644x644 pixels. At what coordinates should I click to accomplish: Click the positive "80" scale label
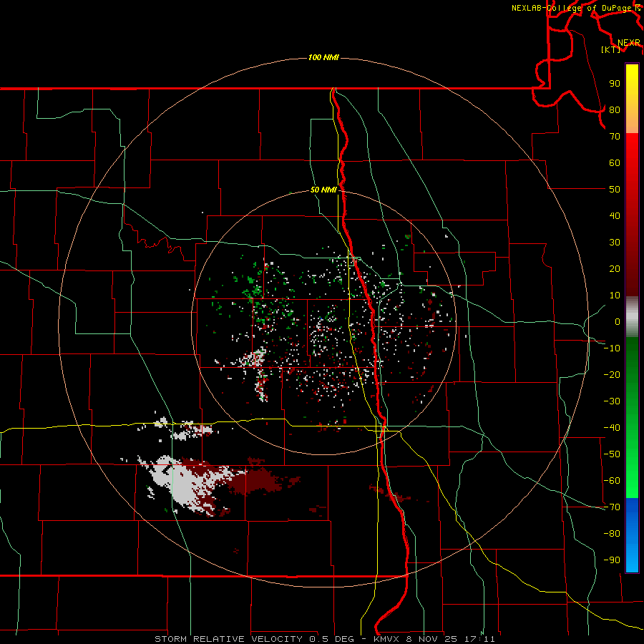coord(615,109)
